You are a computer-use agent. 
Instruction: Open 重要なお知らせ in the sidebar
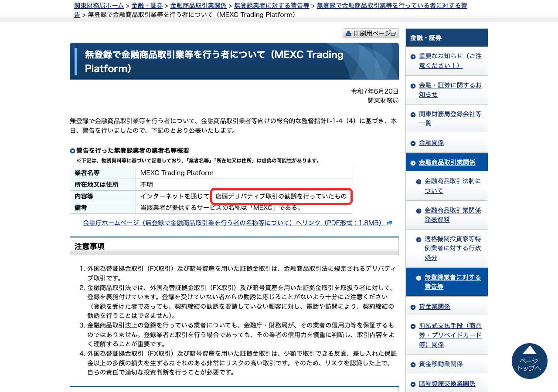pos(450,61)
